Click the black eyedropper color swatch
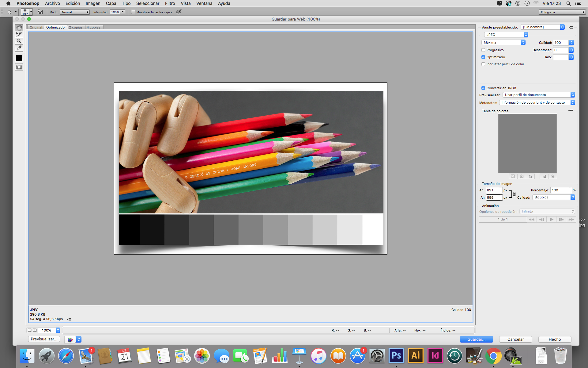The height and width of the screenshot is (368, 588). (19, 58)
